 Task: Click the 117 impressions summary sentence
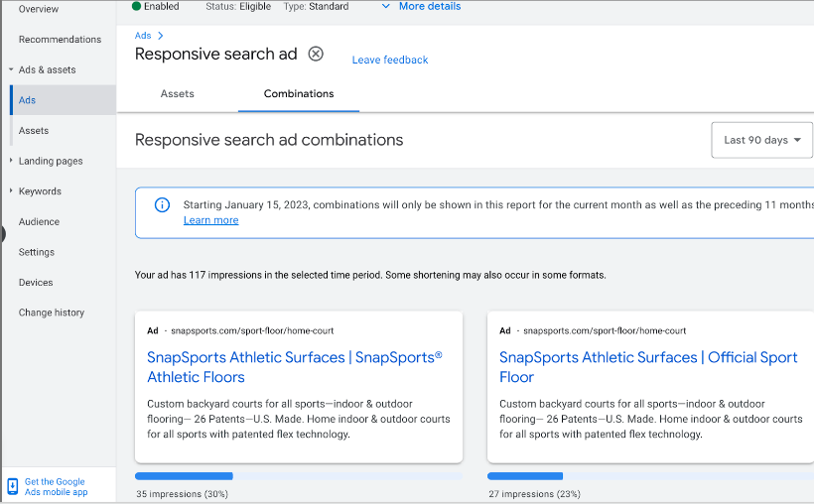[370, 275]
